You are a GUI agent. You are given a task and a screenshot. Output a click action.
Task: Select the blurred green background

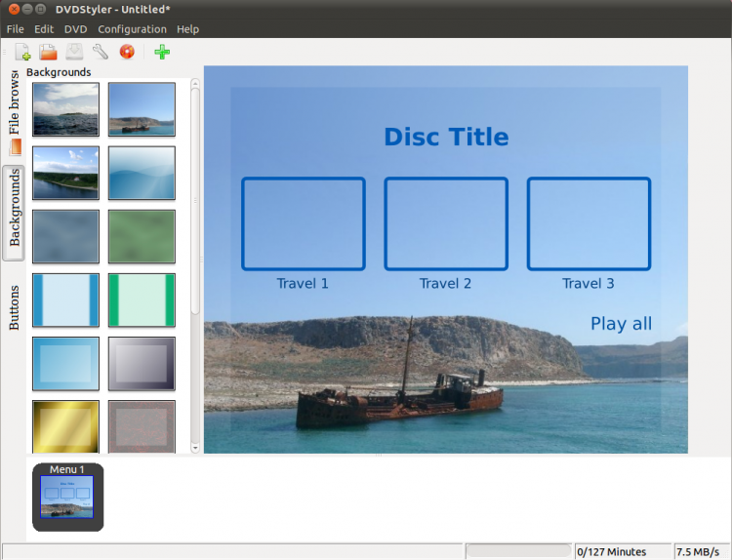pos(142,237)
